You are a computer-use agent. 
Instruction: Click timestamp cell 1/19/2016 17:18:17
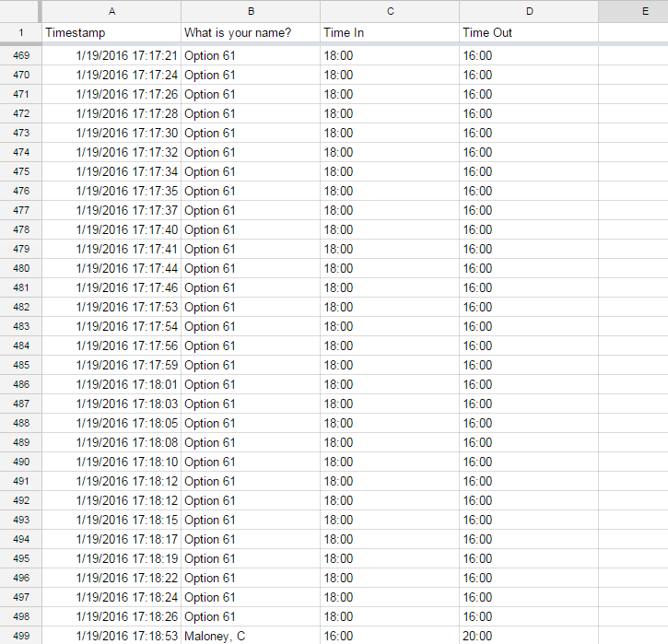point(111,539)
